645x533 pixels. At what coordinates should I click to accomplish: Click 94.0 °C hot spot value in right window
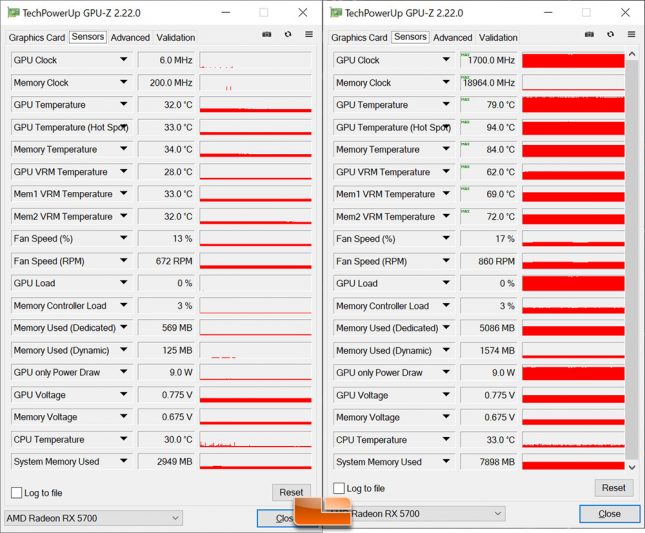pos(488,127)
